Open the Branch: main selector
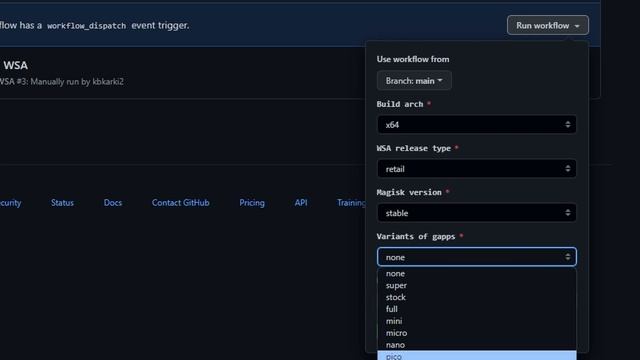 414,81
